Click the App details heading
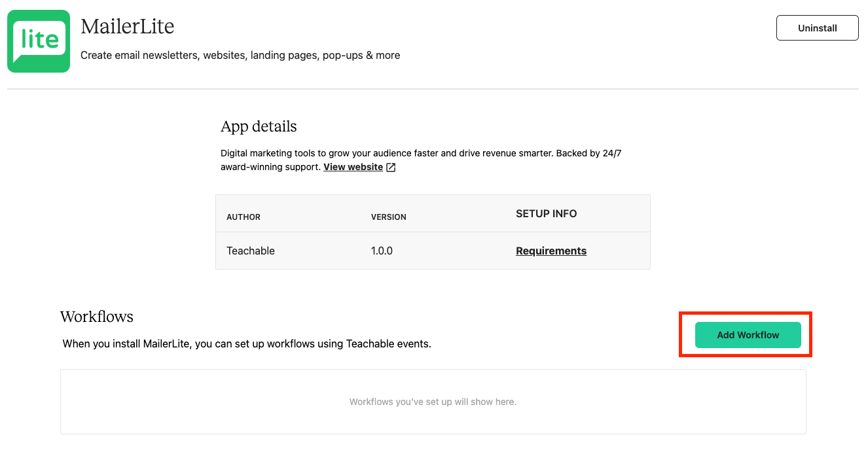This screenshot has height=458, width=868. [x=259, y=126]
